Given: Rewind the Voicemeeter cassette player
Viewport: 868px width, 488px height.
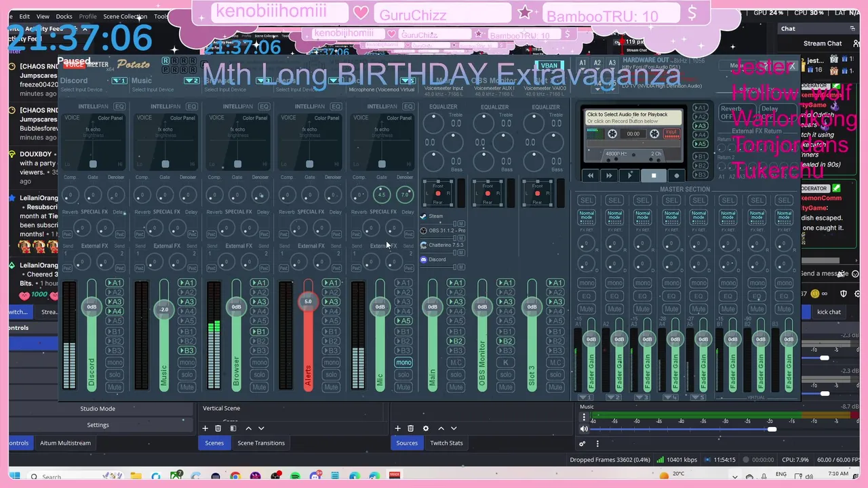Looking at the screenshot, I should pyautogui.click(x=591, y=176).
